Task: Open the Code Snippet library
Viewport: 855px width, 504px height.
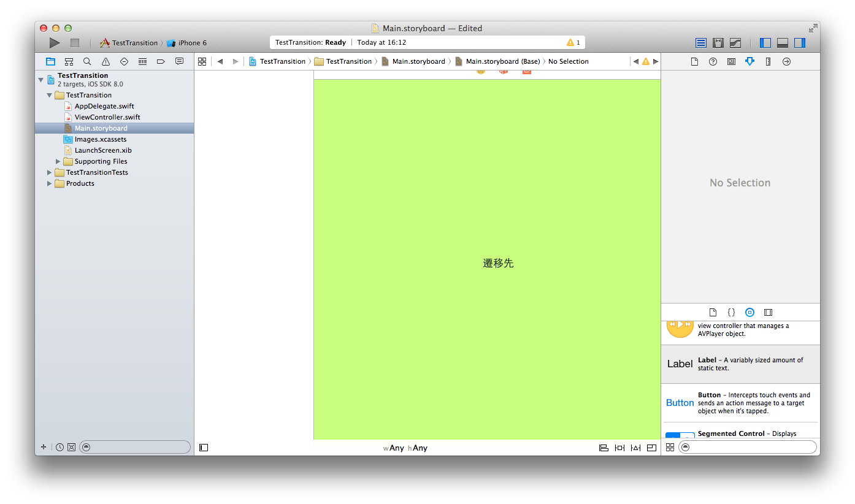Action: pyautogui.click(x=731, y=312)
